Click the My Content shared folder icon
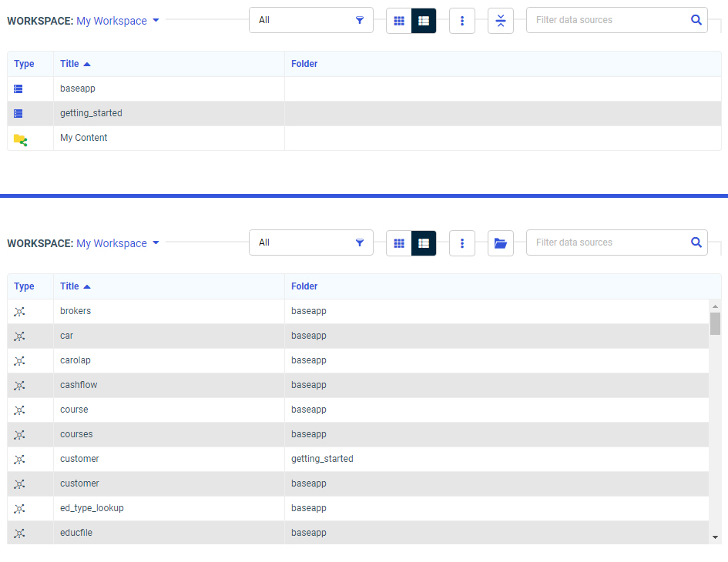 (x=20, y=139)
